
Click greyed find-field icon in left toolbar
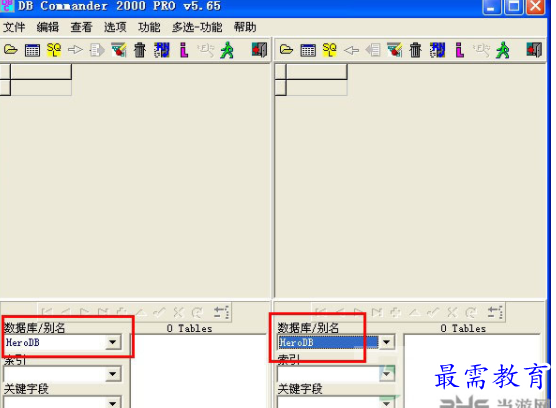point(205,50)
